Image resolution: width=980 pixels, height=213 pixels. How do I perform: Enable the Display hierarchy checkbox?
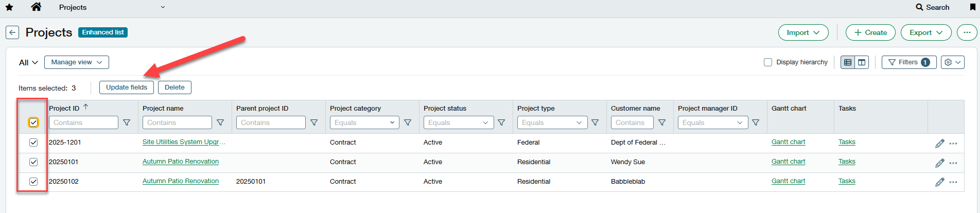(x=768, y=62)
